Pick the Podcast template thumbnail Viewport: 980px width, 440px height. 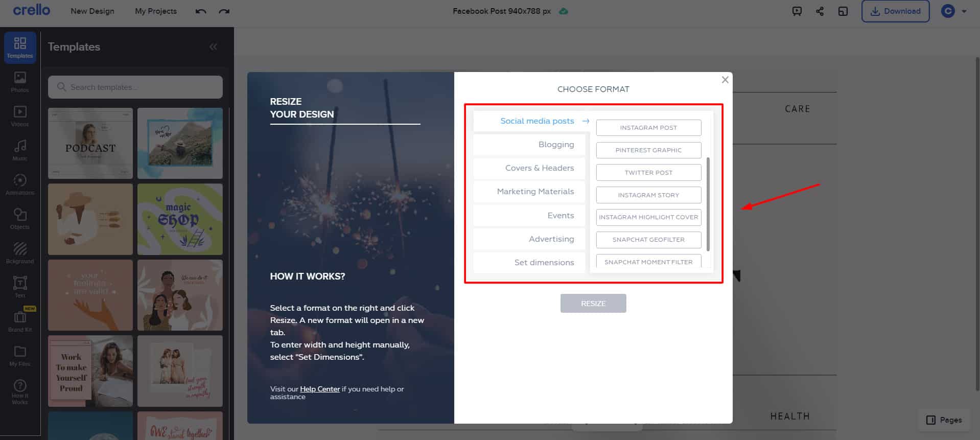pos(90,143)
